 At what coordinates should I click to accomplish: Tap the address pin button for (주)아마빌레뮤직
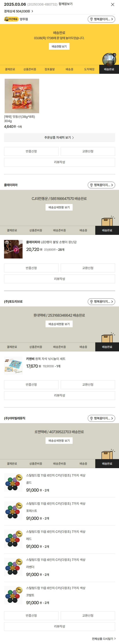tap(101, 418)
